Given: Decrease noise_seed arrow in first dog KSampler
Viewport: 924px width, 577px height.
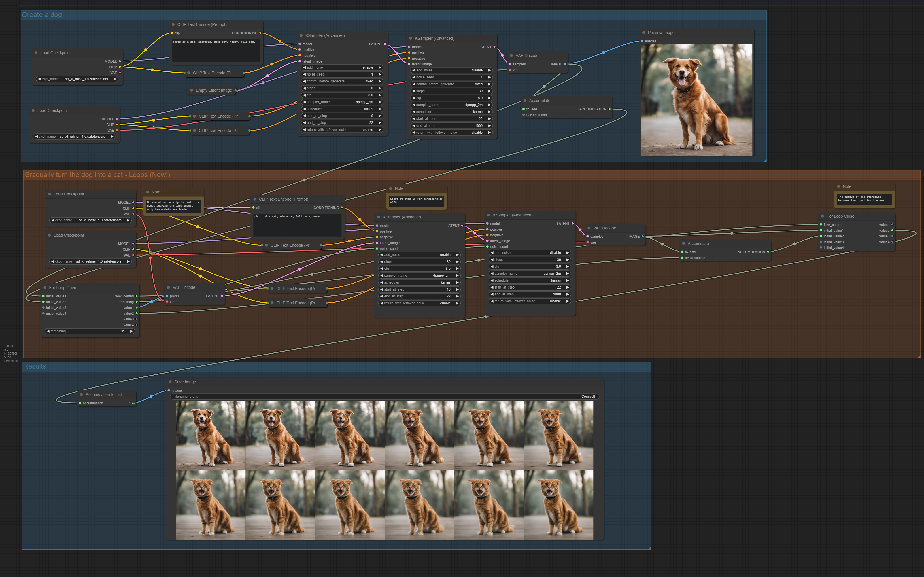Looking at the screenshot, I should pyautogui.click(x=304, y=74).
